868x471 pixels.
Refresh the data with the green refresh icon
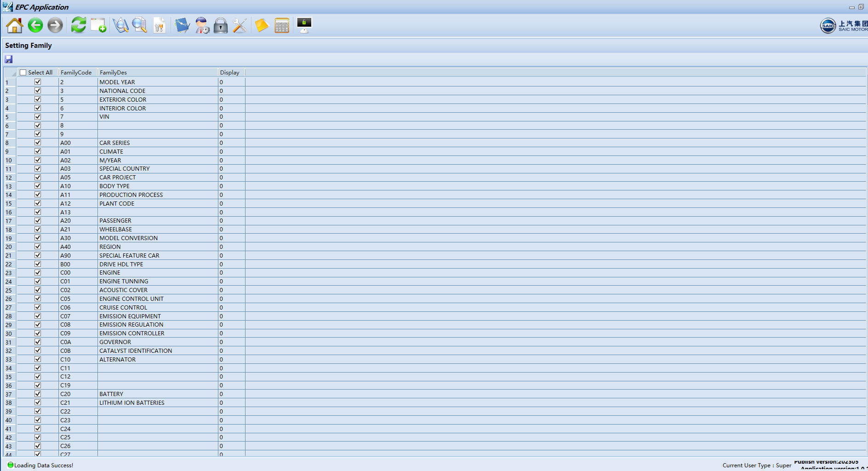[x=78, y=26]
